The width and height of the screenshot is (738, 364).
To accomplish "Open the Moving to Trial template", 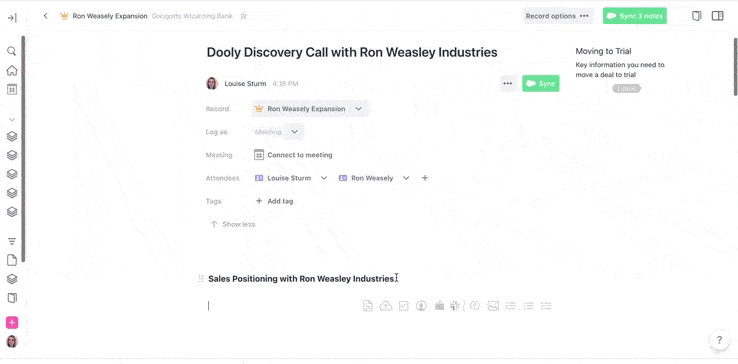I will pyautogui.click(x=603, y=51).
